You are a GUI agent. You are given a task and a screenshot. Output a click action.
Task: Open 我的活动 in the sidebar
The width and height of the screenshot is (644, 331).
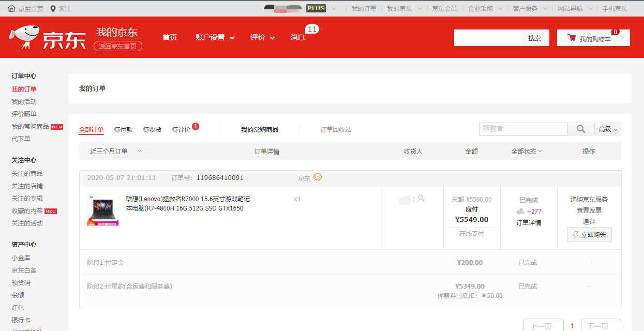pos(24,102)
